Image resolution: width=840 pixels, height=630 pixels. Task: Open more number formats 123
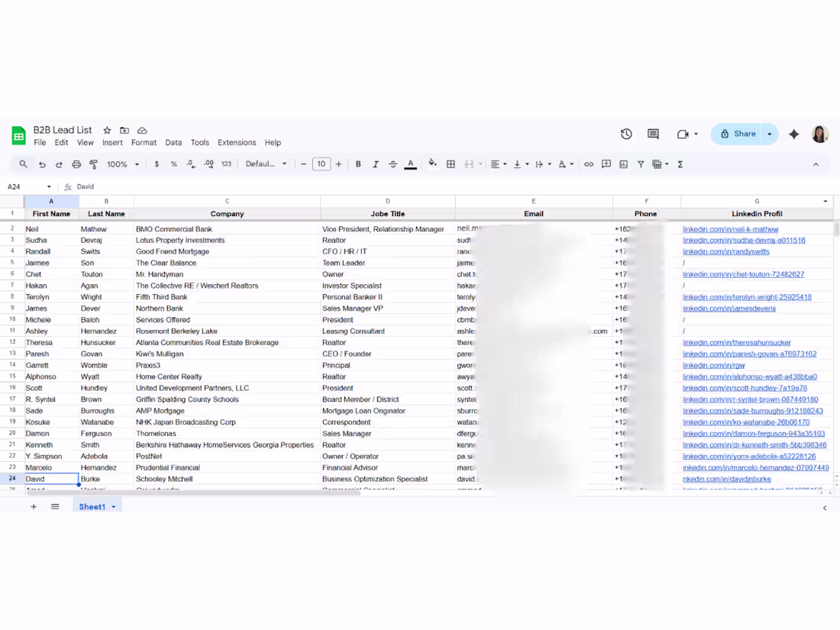226,164
